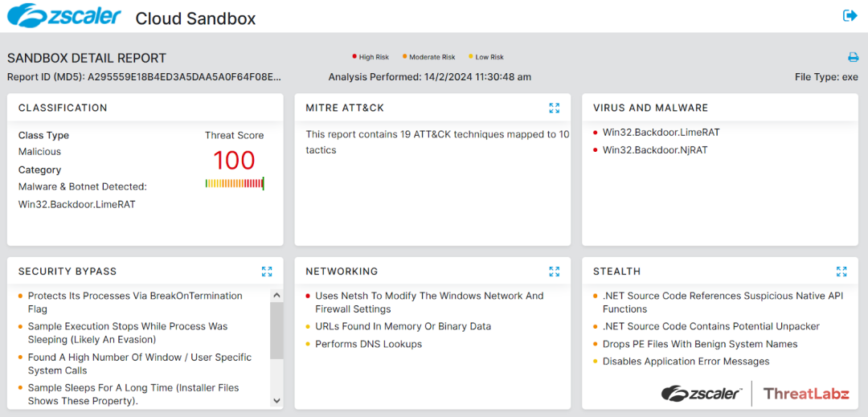Expand the Networking panel
Screen dimensions: 868x417
tap(554, 272)
